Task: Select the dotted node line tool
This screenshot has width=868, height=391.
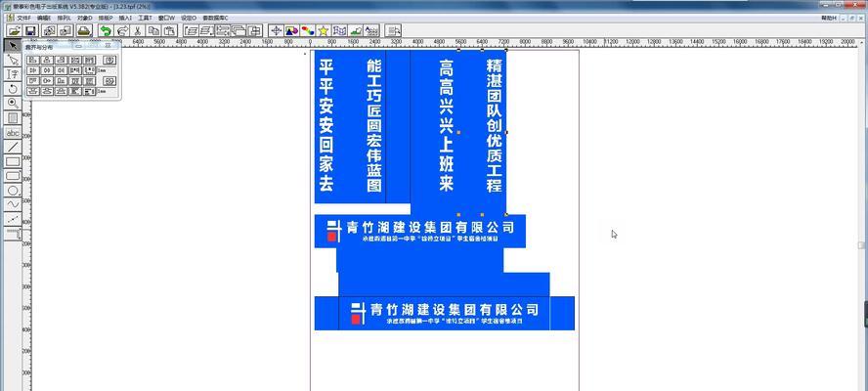Action: point(12,219)
